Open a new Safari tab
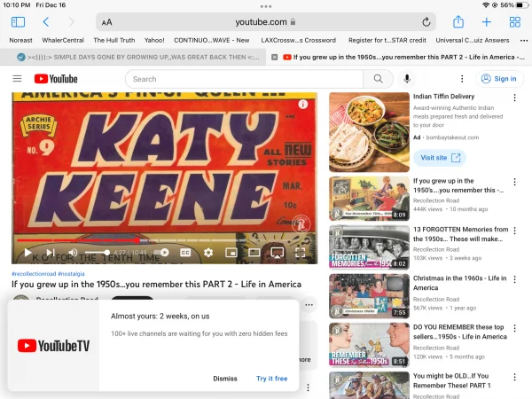 486,22
